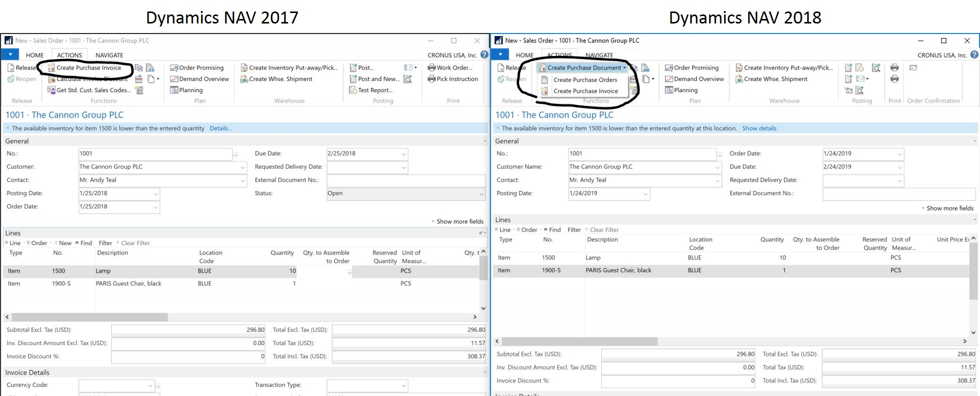
Task: Open Order Promising in NAV 2018 window
Action: pos(692,67)
